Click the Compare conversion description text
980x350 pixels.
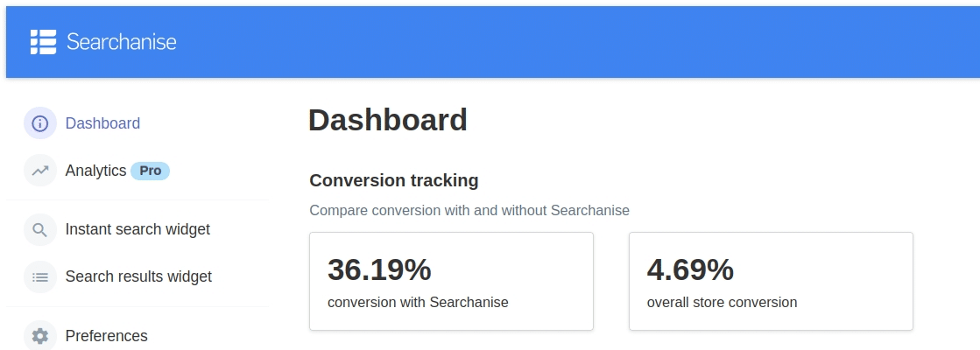point(469,210)
